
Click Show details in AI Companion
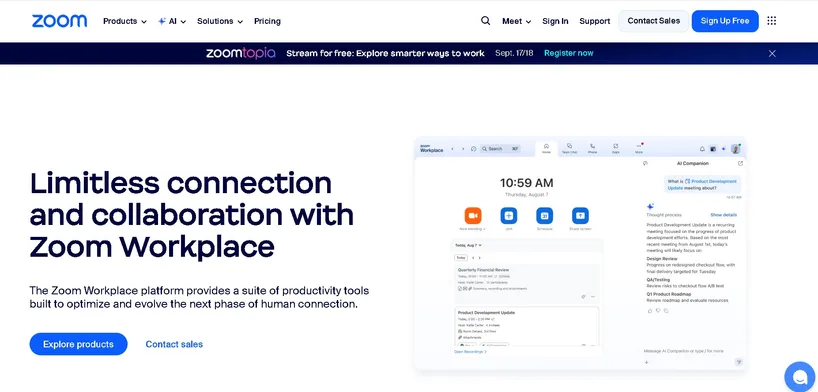tap(724, 215)
